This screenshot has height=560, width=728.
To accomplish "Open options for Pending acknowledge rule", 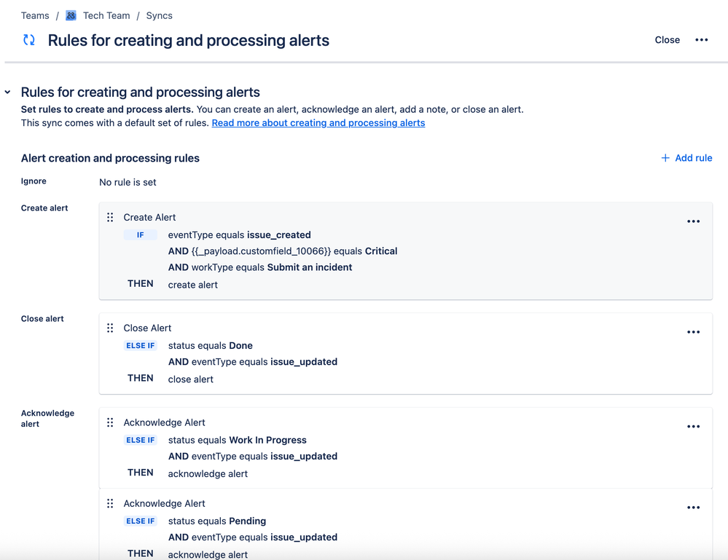I will click(693, 508).
